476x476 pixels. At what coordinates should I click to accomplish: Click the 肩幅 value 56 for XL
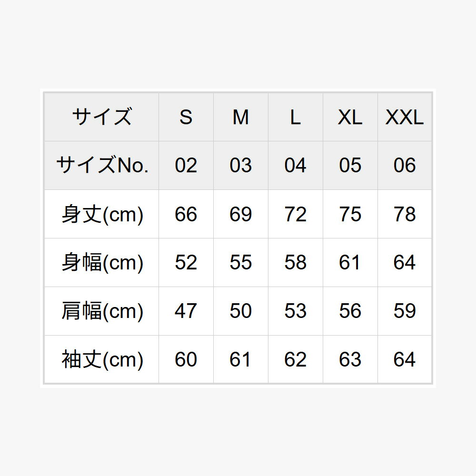click(350, 311)
